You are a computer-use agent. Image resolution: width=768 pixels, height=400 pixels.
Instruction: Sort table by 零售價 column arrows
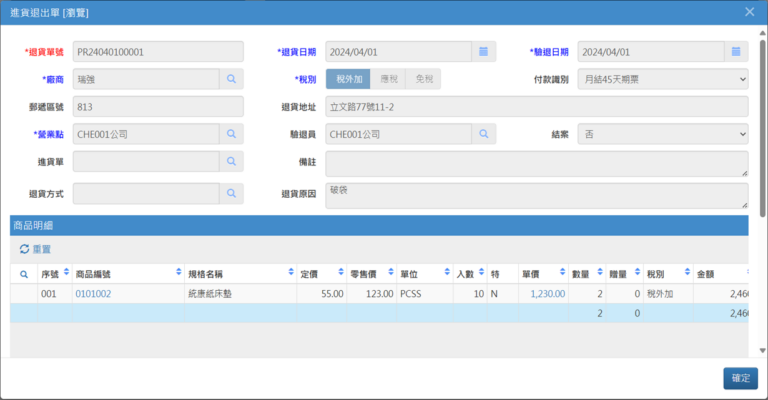click(391, 272)
